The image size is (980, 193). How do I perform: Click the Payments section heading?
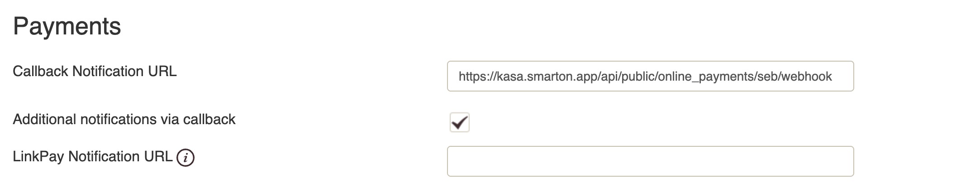67,26
